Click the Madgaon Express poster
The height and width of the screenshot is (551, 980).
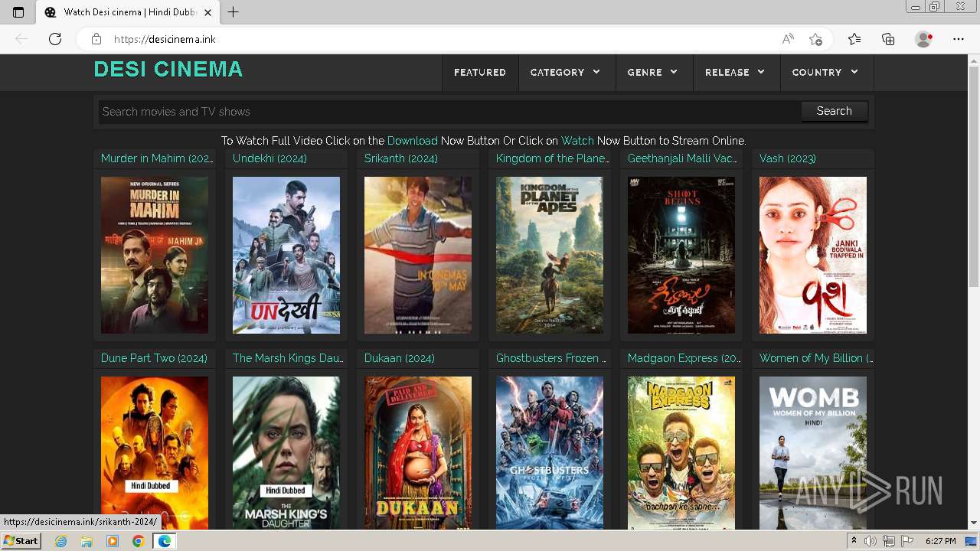[x=681, y=452]
